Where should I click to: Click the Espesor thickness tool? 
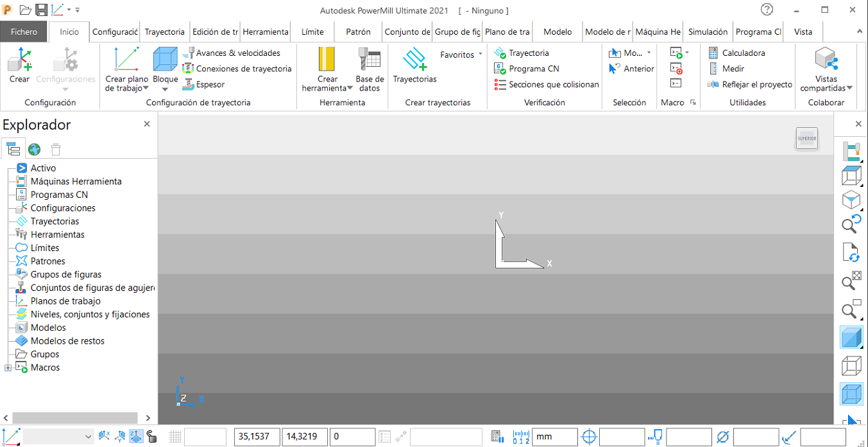203,84
